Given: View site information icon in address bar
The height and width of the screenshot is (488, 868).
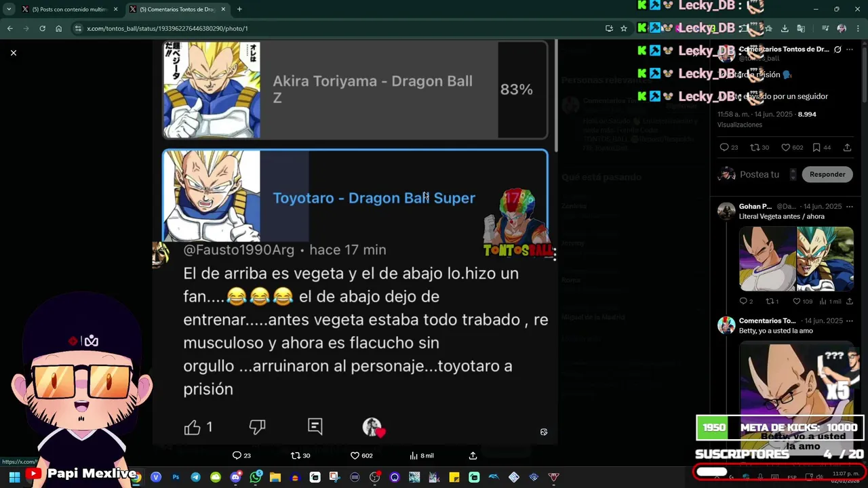Looking at the screenshot, I should 78,28.
